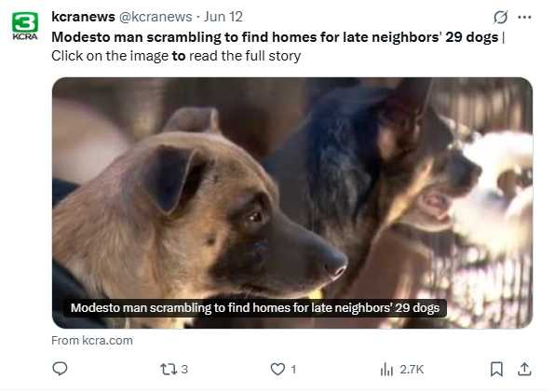
Task: Bookmark this post with the bookmark icon
Action: 496,369
